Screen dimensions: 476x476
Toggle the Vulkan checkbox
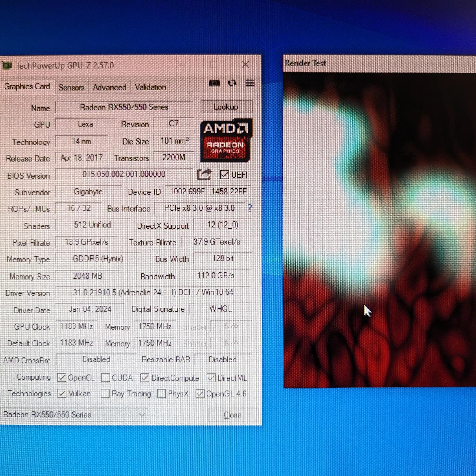[62, 393]
